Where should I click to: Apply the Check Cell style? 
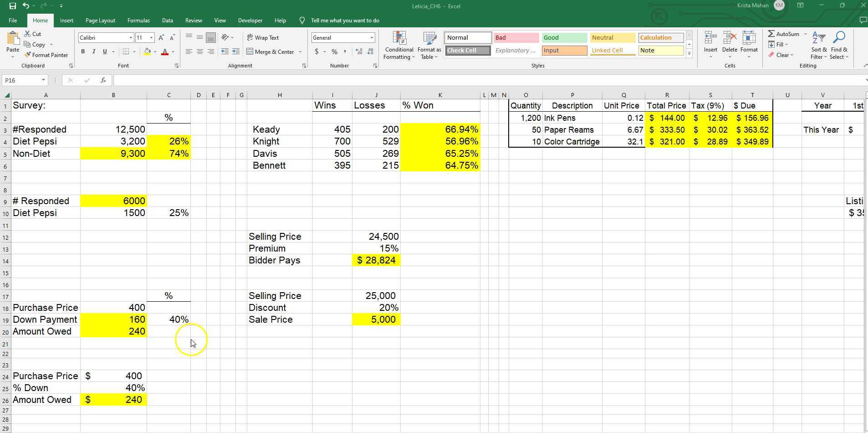coord(467,50)
